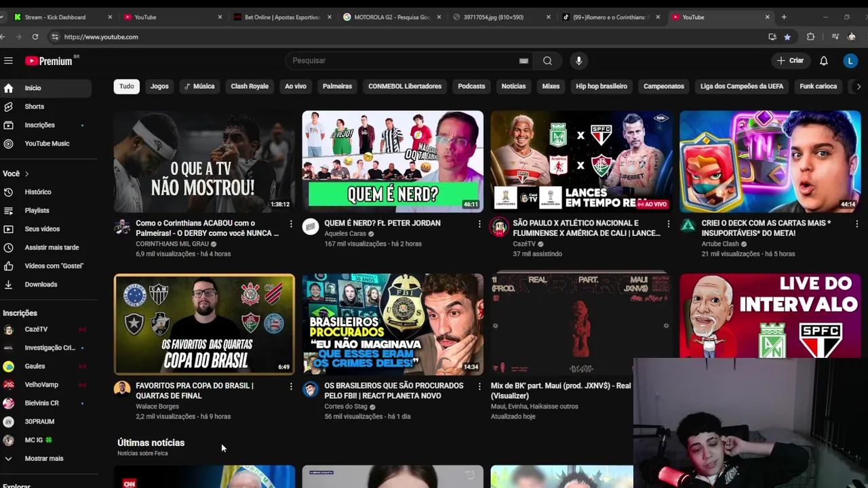
Task: Open options for Favoritos Copa do Brasil video
Action: (291, 386)
